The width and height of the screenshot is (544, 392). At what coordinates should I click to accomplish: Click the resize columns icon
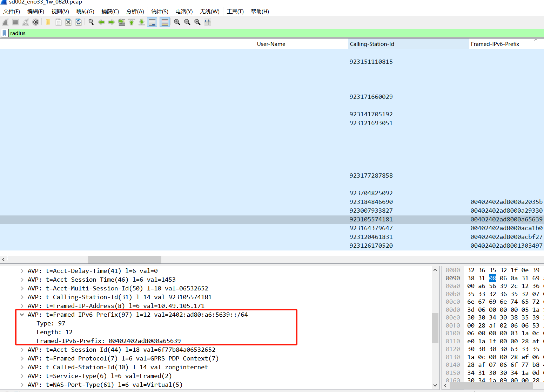(x=208, y=22)
